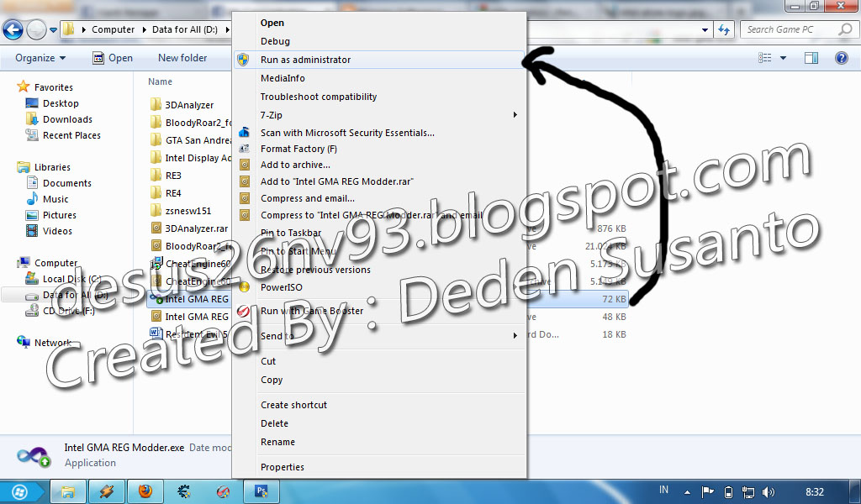Open the Documents library
Viewport: 861px width, 504px height.
(x=67, y=183)
